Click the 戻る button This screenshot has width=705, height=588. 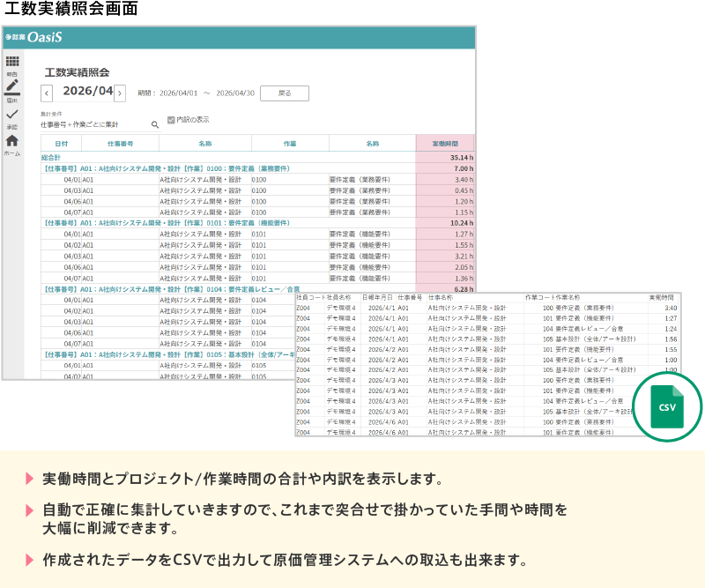pos(285,93)
